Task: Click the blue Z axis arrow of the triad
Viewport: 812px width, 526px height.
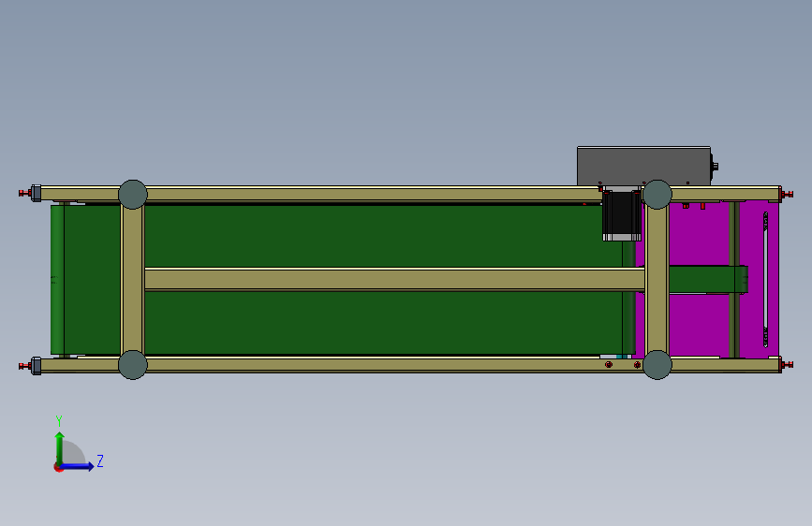Action: [78, 466]
